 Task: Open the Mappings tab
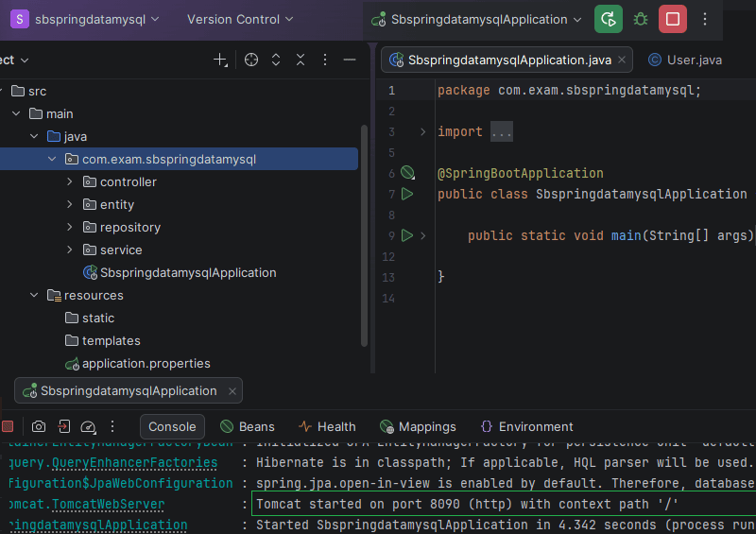[x=418, y=427]
